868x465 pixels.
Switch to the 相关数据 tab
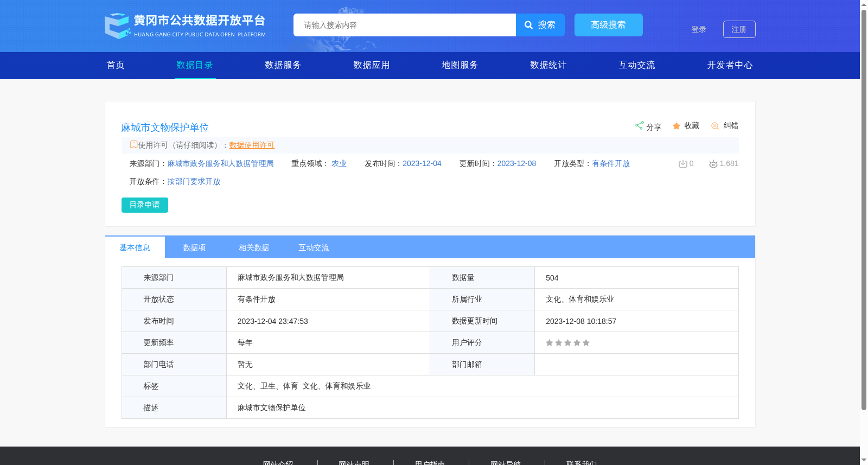pos(254,247)
